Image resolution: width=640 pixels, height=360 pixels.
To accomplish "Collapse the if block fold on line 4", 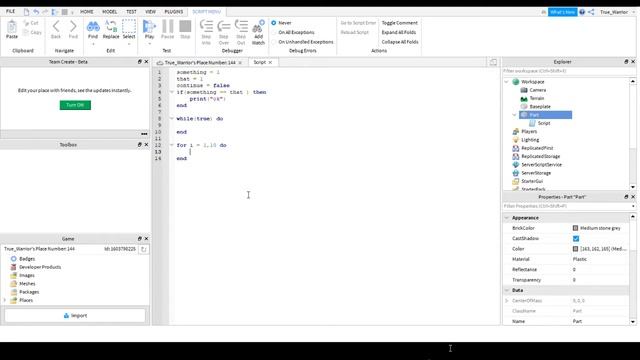I will [172, 92].
